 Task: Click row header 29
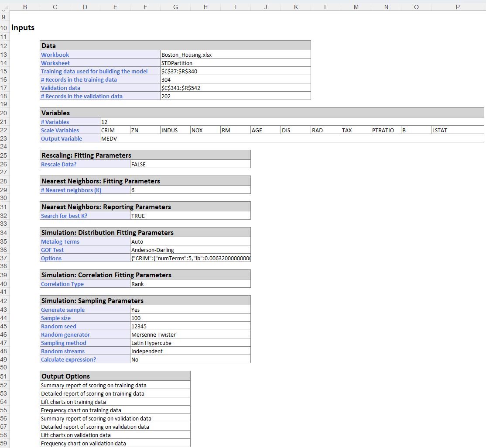click(x=4, y=190)
